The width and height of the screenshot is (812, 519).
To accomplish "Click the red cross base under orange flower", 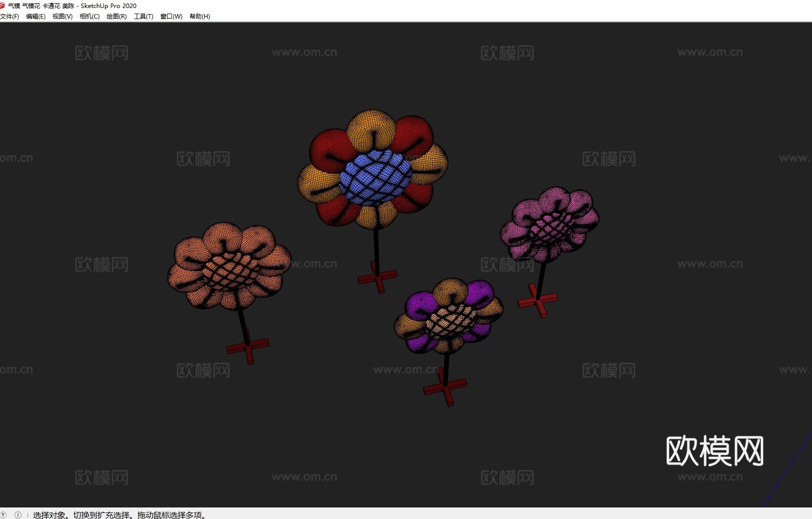I will (x=248, y=346).
